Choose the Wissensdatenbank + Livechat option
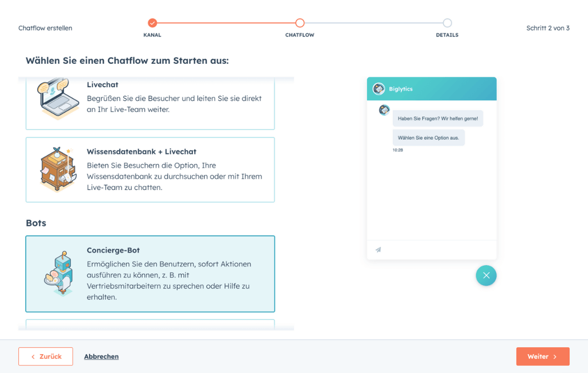 pos(150,169)
